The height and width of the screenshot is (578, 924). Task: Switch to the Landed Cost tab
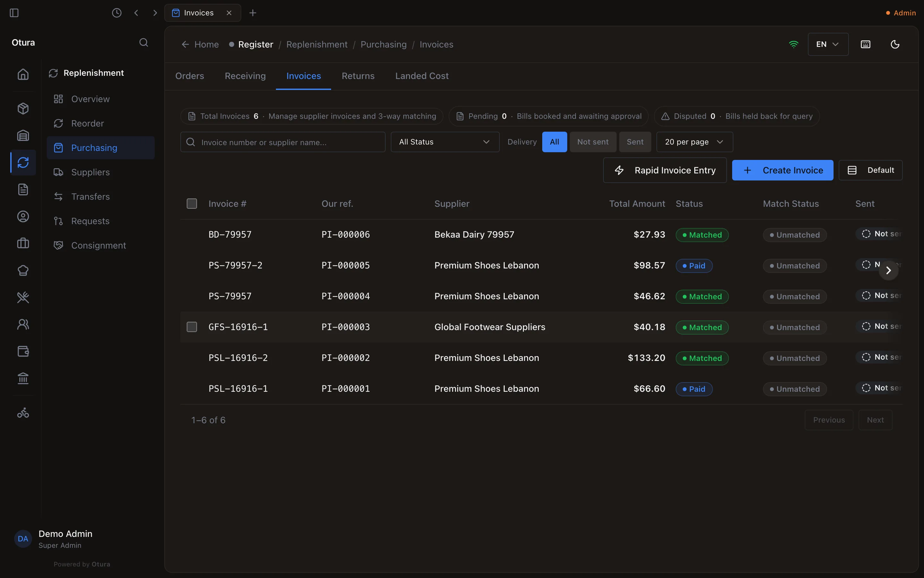click(422, 76)
